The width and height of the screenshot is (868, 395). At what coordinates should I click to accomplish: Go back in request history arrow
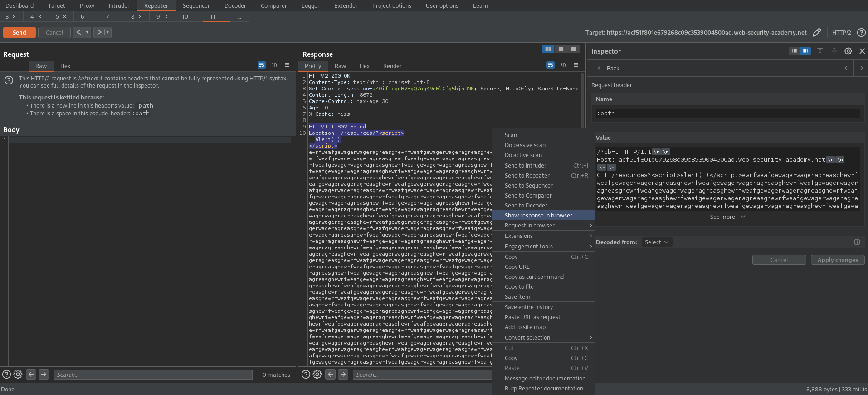(x=78, y=32)
